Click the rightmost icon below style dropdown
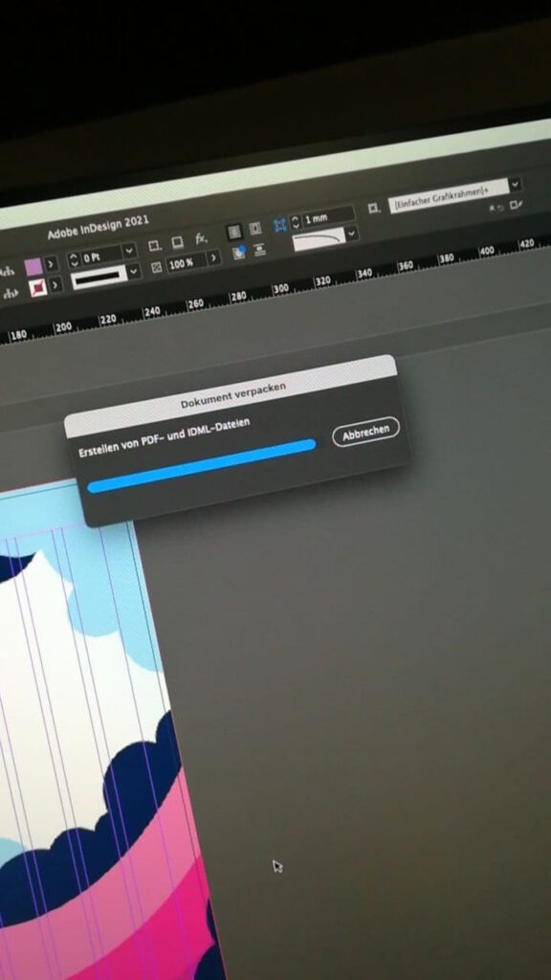The height and width of the screenshot is (980, 551). click(516, 205)
